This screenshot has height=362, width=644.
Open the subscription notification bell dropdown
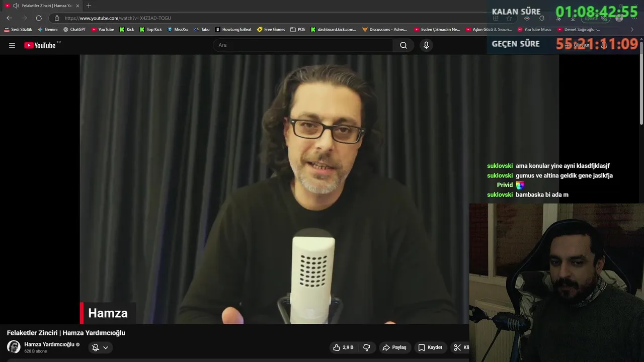coord(100,347)
